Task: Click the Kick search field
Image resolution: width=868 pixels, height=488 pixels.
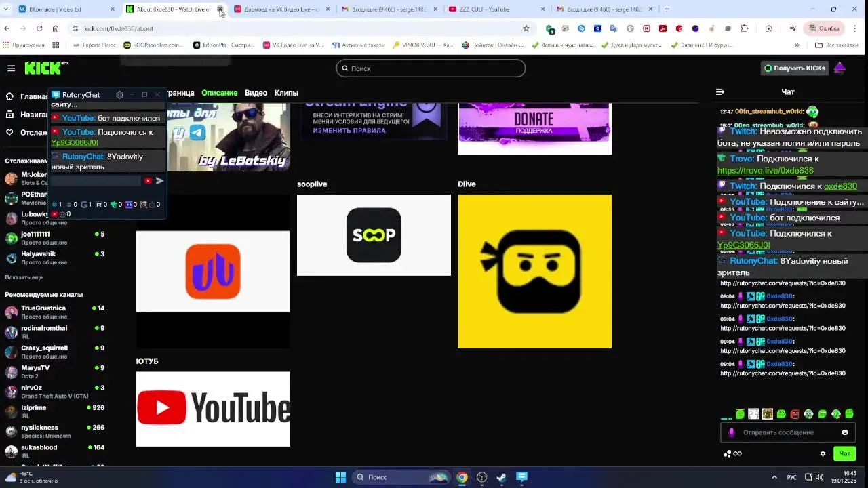Action: pos(431,68)
